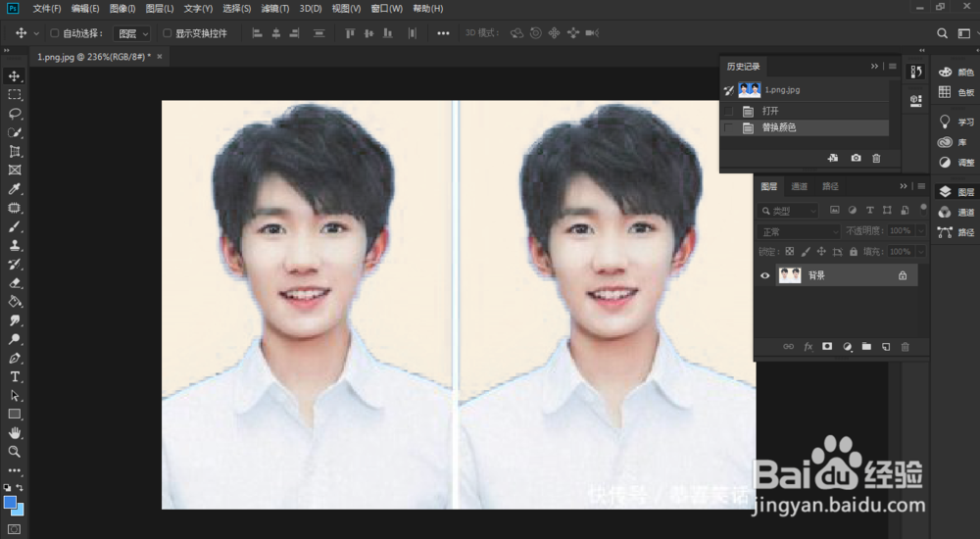Select the Brush tool
980x539 pixels.
15,226
